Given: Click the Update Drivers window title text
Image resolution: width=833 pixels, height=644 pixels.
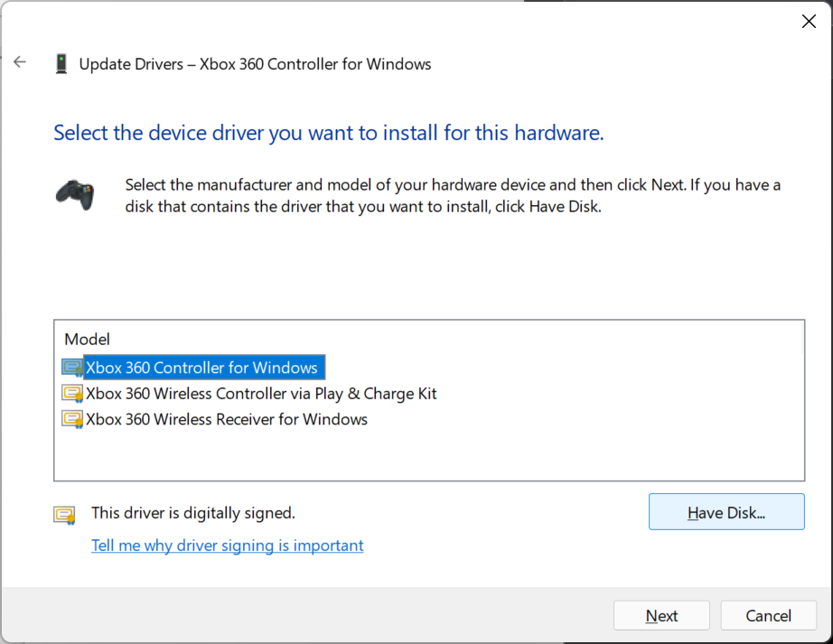Looking at the screenshot, I should coord(255,64).
